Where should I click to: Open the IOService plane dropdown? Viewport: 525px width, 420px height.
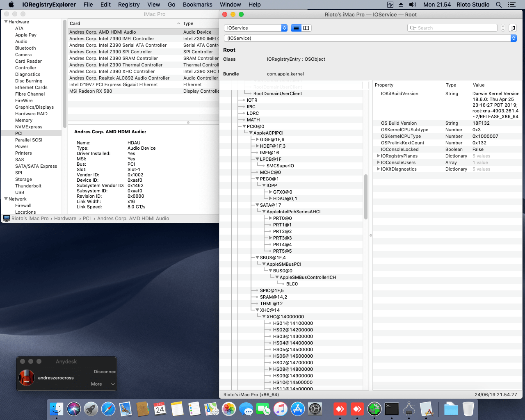(256, 28)
